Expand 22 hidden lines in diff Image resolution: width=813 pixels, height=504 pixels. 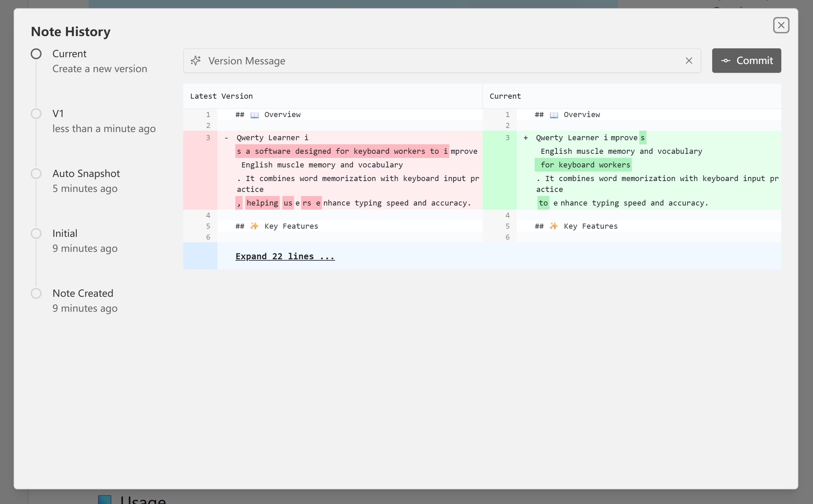click(x=285, y=256)
